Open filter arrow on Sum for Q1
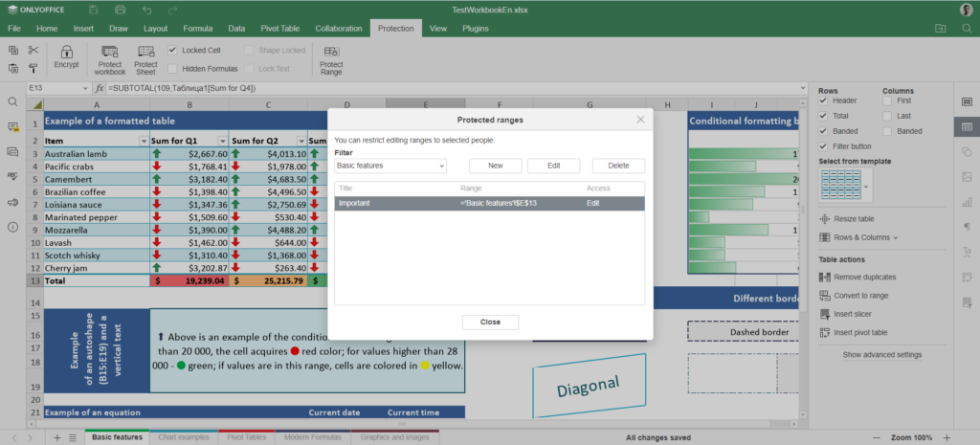 pos(222,142)
